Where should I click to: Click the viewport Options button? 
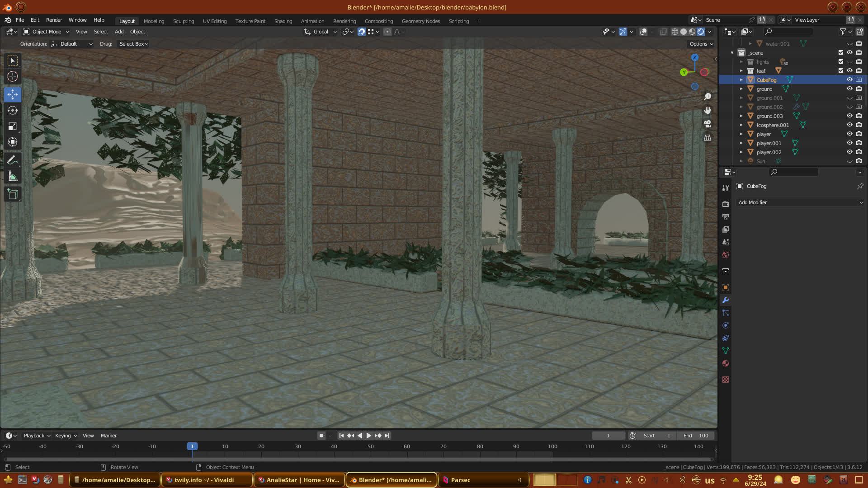pyautogui.click(x=701, y=44)
